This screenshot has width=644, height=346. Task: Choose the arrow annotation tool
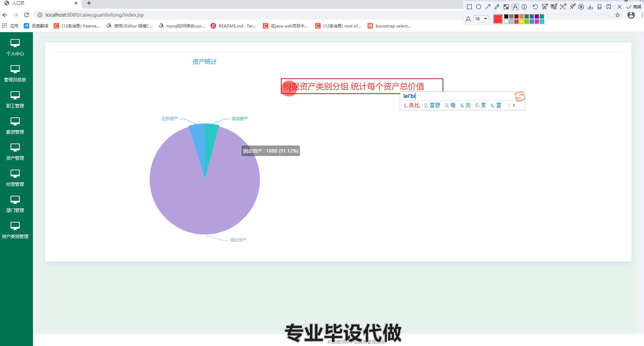[488, 7]
